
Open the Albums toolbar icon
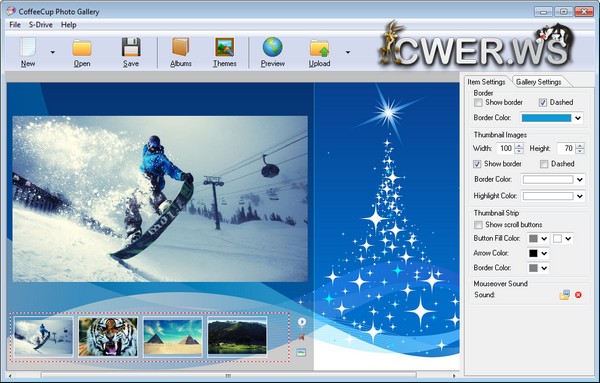[x=181, y=47]
